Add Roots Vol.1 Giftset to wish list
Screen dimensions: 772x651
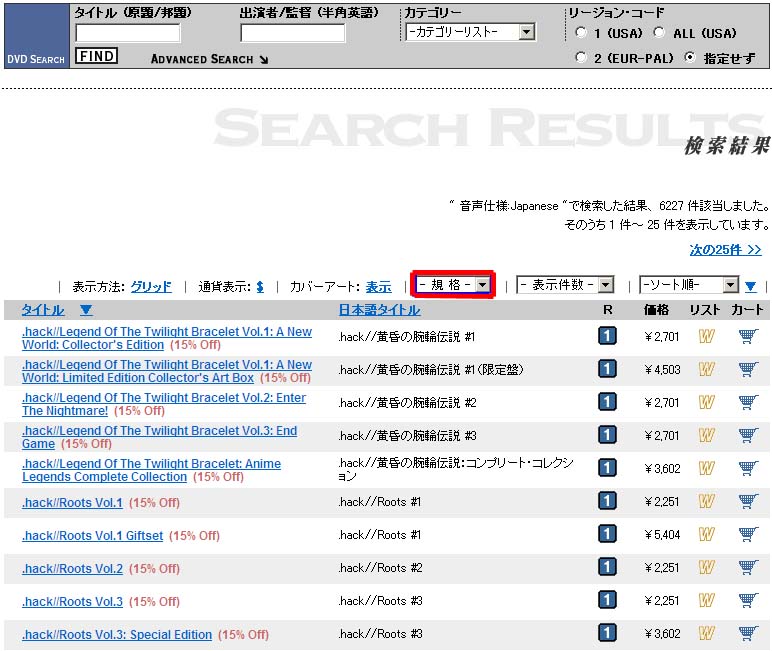tap(706, 534)
